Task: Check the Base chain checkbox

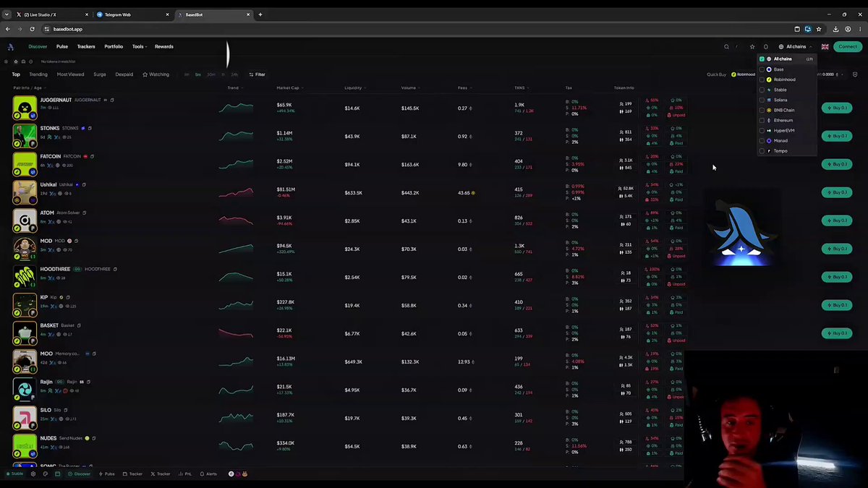Action: click(762, 69)
